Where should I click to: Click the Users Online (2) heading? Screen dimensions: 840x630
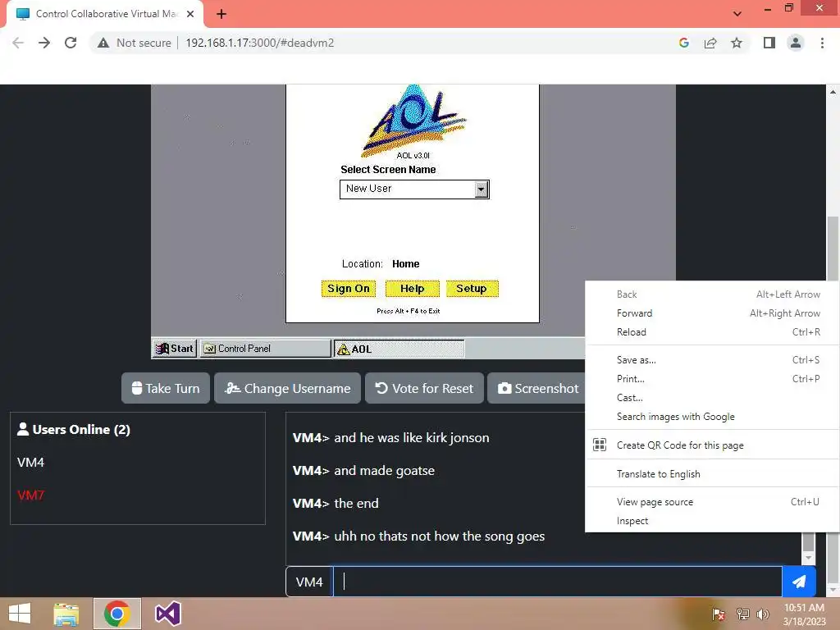73,430
